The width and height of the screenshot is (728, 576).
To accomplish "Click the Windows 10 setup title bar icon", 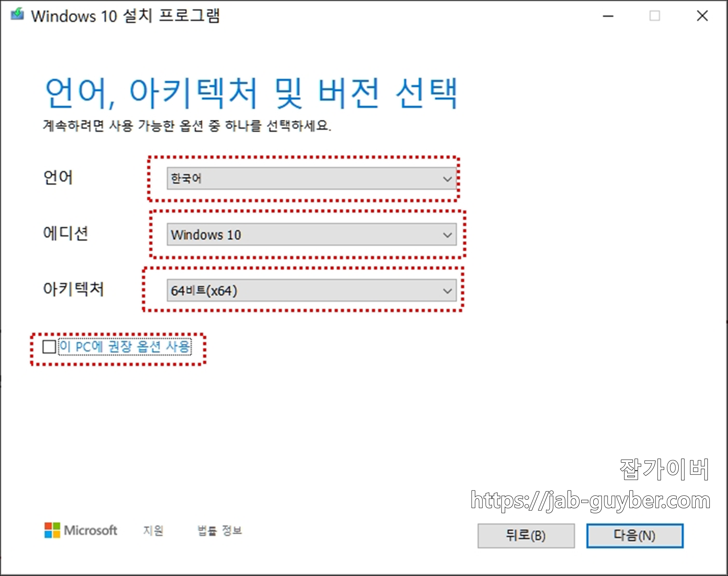I will click(17, 14).
